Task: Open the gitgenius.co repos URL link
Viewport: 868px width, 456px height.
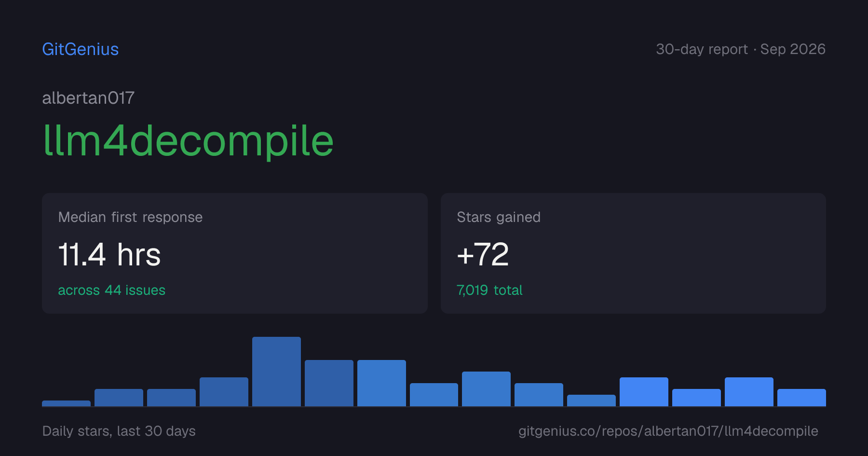Action: click(x=668, y=431)
